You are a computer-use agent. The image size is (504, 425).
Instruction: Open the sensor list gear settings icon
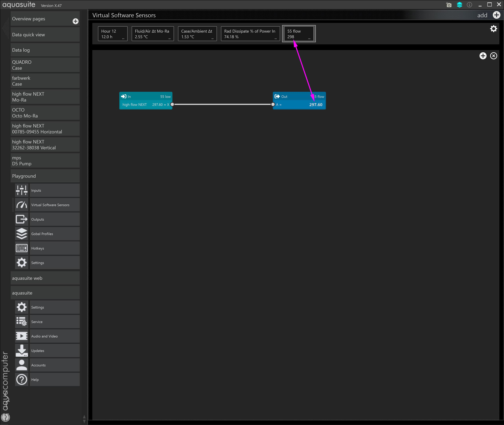[x=493, y=29]
